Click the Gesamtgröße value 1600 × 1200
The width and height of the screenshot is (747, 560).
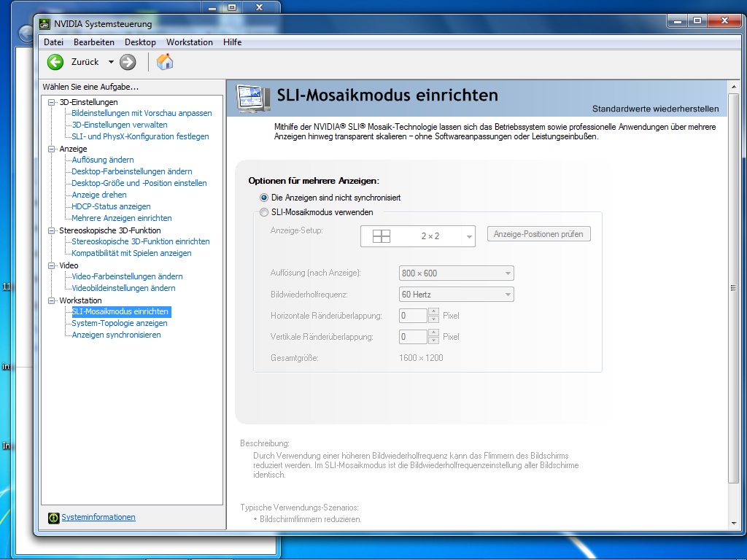[x=421, y=357]
